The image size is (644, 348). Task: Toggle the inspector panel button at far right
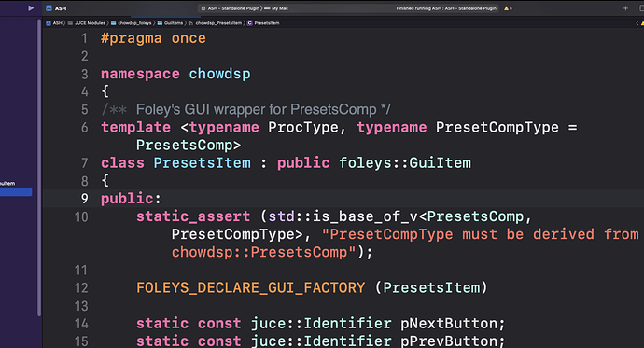pos(641,8)
